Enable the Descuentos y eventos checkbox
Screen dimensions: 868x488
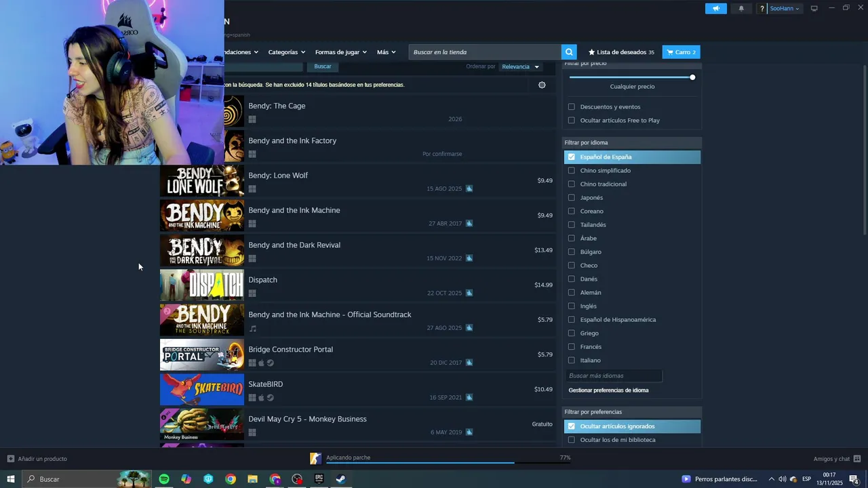tap(571, 107)
